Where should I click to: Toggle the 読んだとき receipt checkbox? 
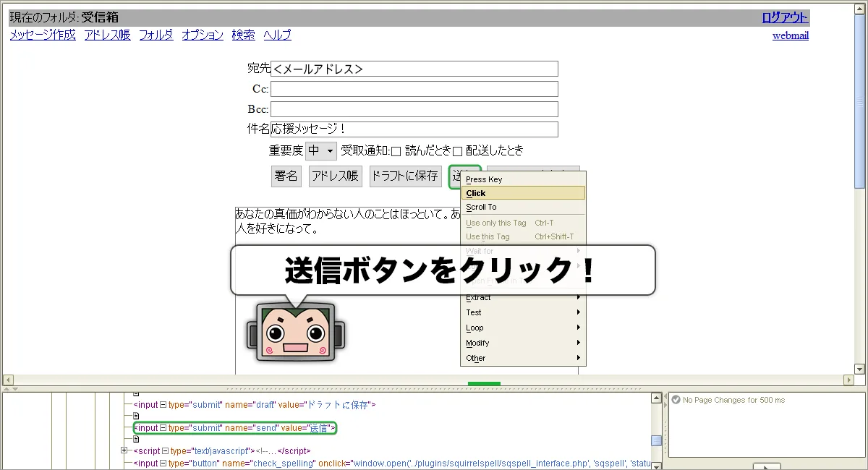[396, 151]
